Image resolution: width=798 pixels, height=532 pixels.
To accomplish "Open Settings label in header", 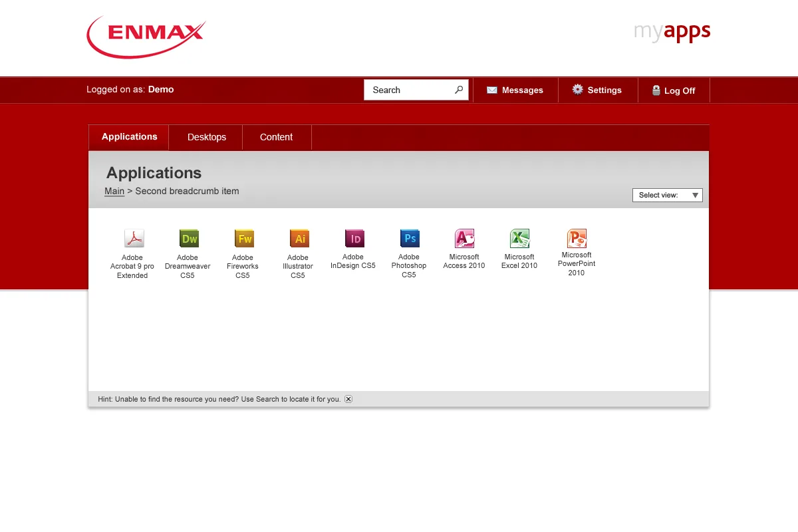I will click(x=604, y=90).
